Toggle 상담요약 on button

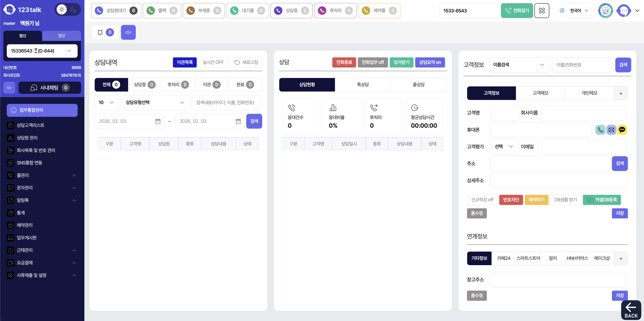pos(430,62)
